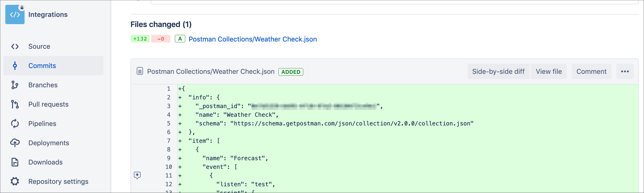Click the Comment button
Image resolution: width=644 pixels, height=193 pixels.
(591, 72)
